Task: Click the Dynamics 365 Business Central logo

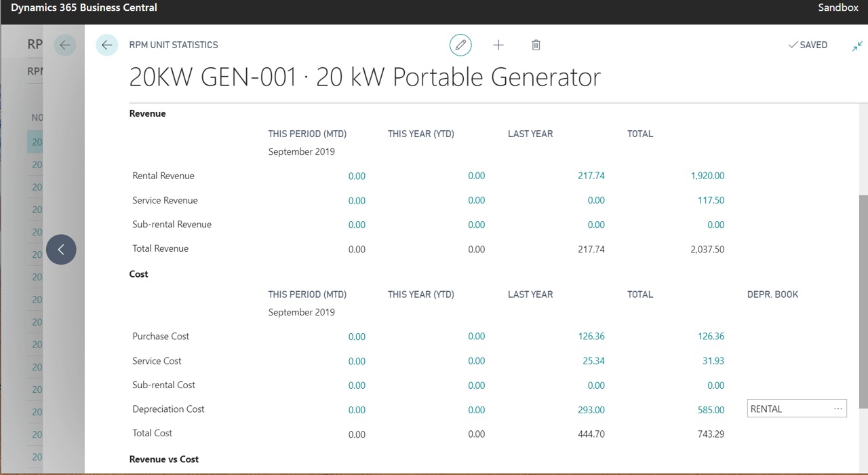Action: (x=83, y=7)
